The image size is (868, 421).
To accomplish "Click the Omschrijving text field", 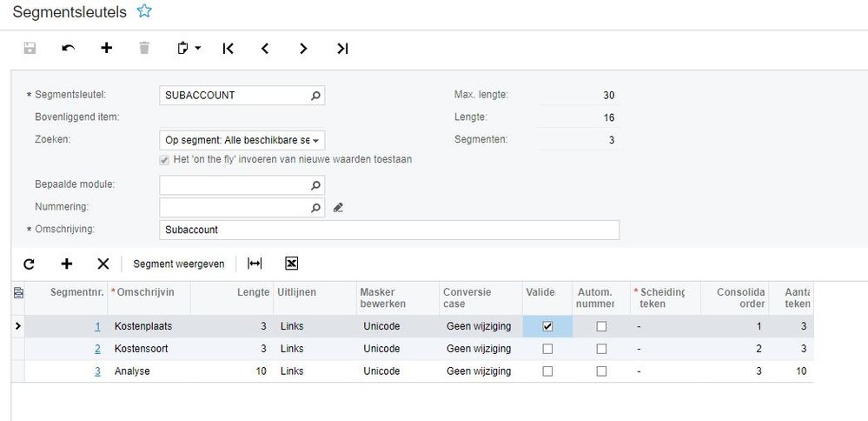I will pos(389,230).
